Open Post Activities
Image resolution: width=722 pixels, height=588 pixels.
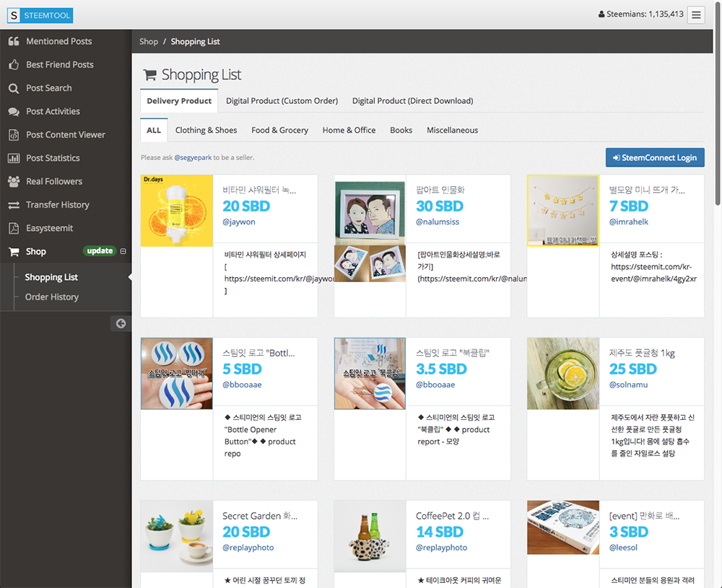[53, 112]
